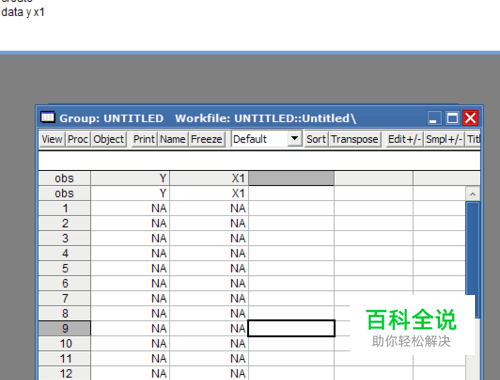Click the edit field above the table
Image resolution: width=500 pixels, height=380 pixels.
(x=259, y=161)
